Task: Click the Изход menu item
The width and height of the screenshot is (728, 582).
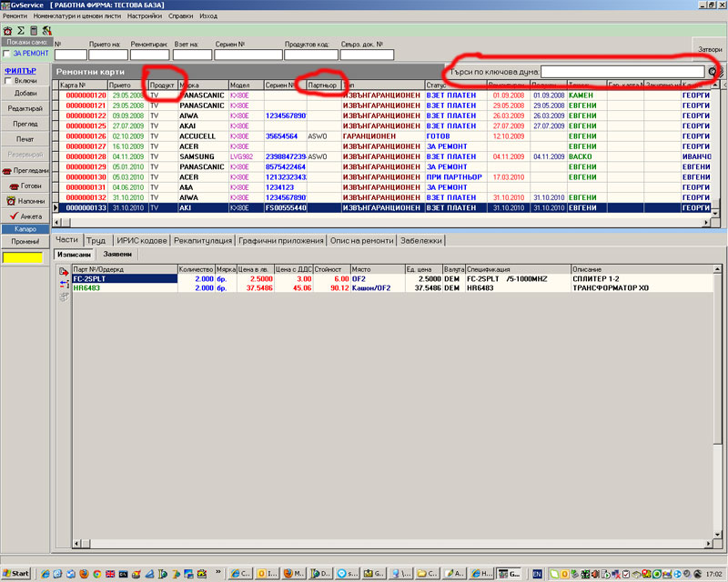Action: [x=208, y=15]
